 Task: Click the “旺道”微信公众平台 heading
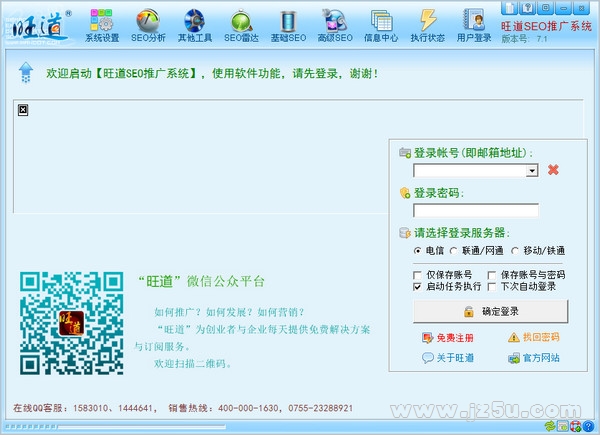201,282
